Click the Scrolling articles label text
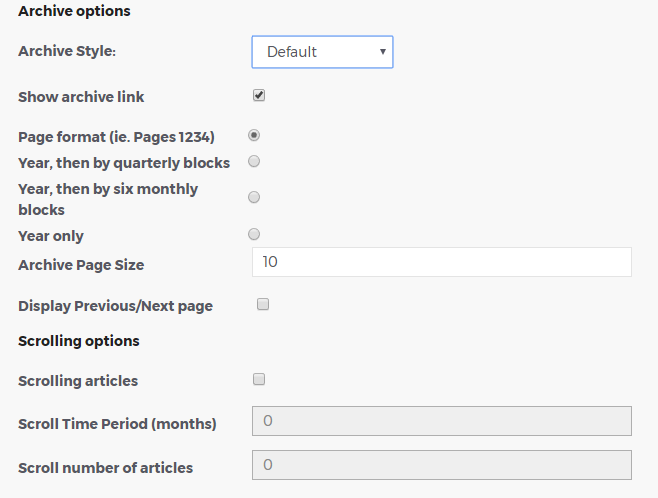 pos(78,381)
